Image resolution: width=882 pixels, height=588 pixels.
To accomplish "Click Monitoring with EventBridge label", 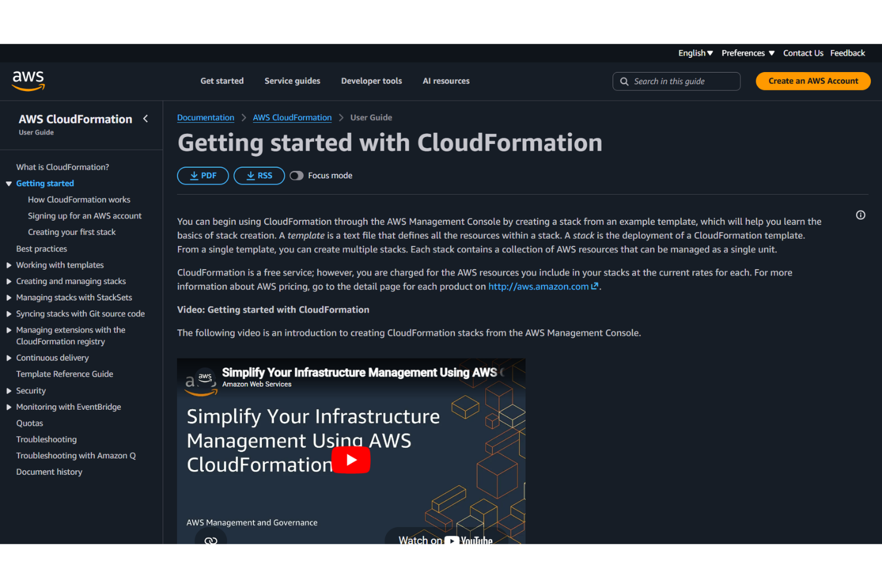I will [x=69, y=407].
